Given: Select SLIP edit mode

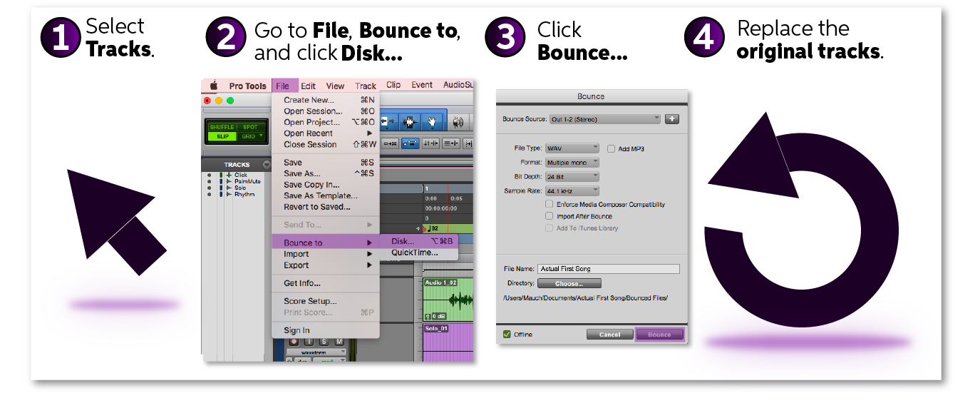Looking at the screenshot, I should click(222, 136).
